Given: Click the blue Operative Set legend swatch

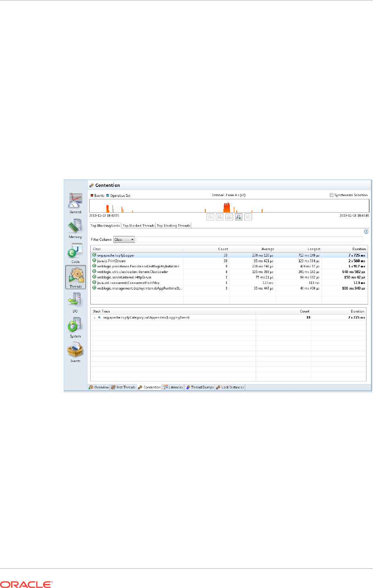Looking at the screenshot, I should point(108,195).
